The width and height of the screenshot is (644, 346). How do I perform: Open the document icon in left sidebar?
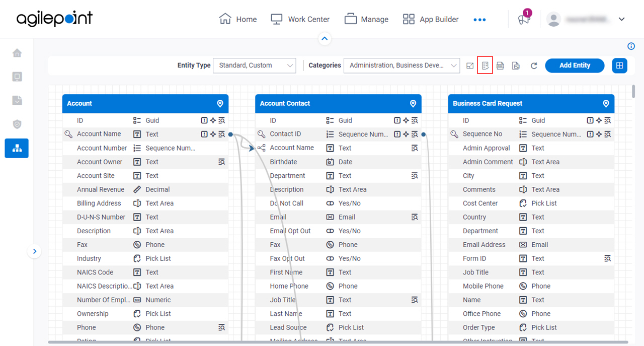(17, 100)
